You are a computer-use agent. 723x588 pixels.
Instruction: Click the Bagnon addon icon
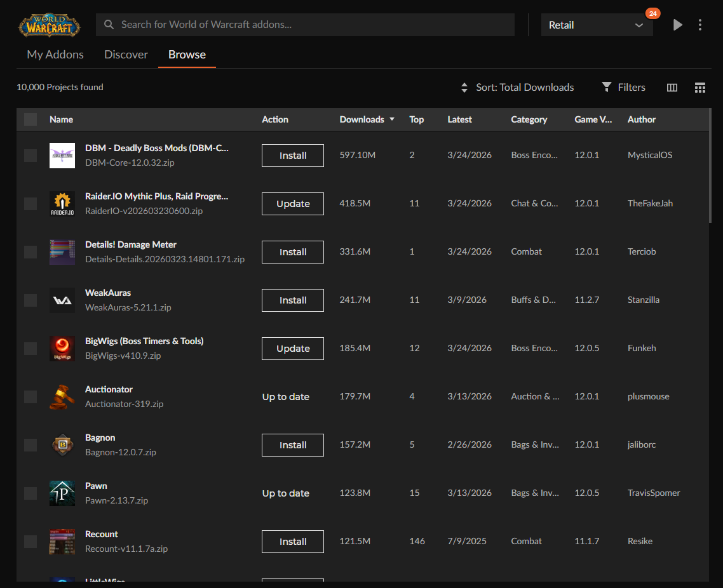pyautogui.click(x=62, y=445)
